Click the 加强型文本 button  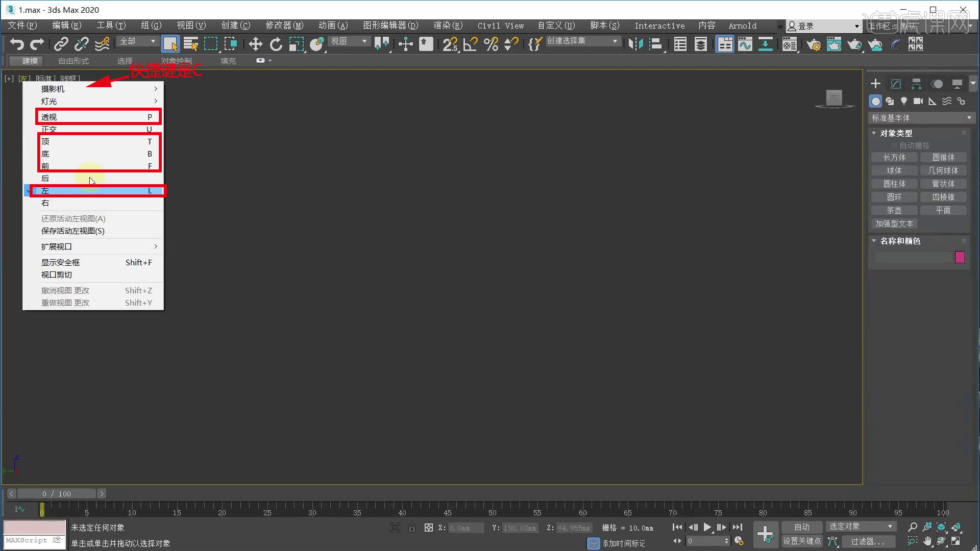(894, 224)
